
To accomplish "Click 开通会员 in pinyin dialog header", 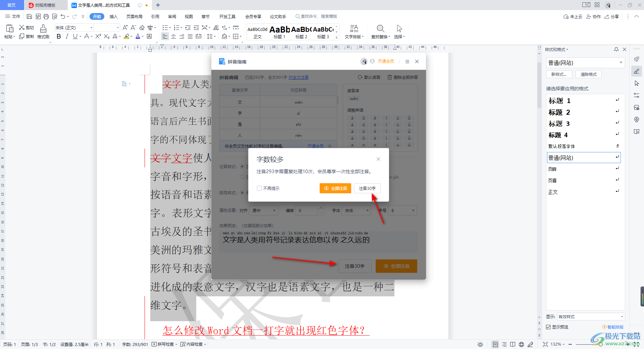I will (386, 61).
